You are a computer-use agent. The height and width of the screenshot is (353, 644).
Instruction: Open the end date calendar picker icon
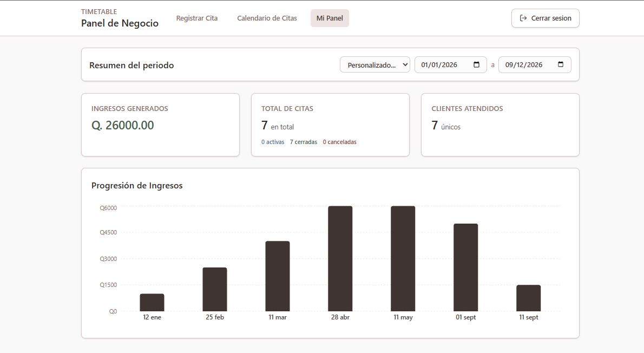(561, 64)
